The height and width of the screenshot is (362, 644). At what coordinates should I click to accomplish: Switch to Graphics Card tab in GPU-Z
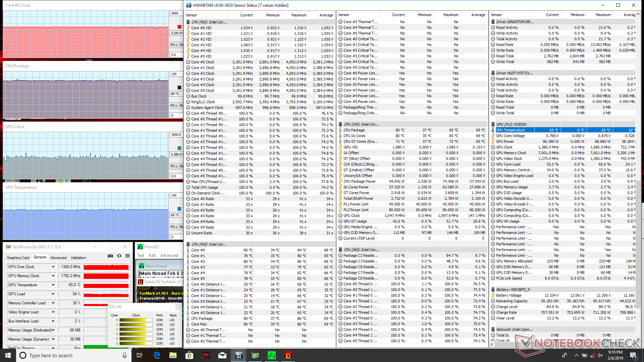coord(18,257)
